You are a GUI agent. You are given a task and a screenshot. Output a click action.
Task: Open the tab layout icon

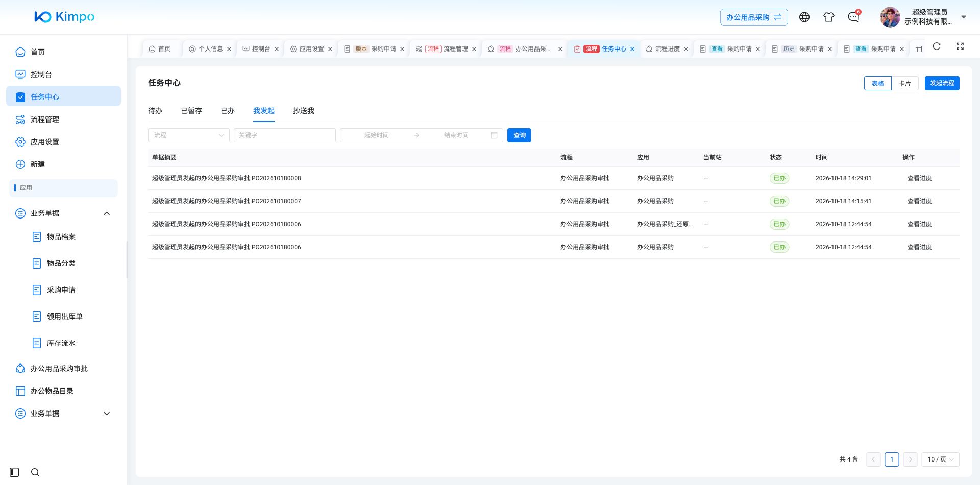click(x=919, y=49)
